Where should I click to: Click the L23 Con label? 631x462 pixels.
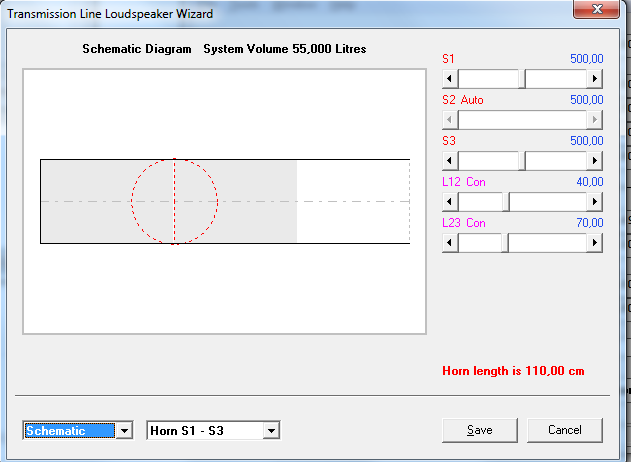click(464, 223)
